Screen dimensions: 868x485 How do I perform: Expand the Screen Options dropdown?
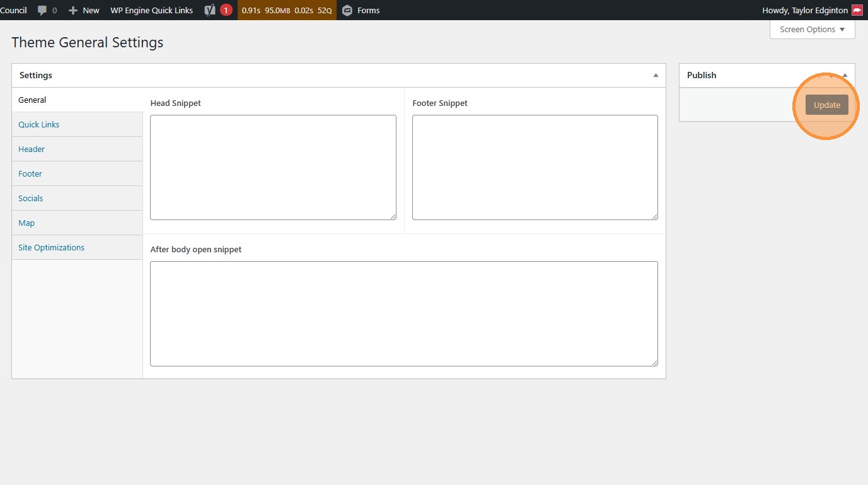click(x=812, y=30)
